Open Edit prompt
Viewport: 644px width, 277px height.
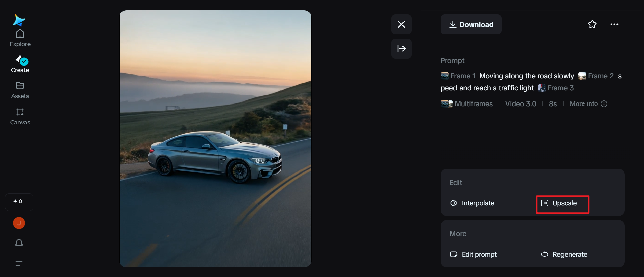click(x=473, y=254)
